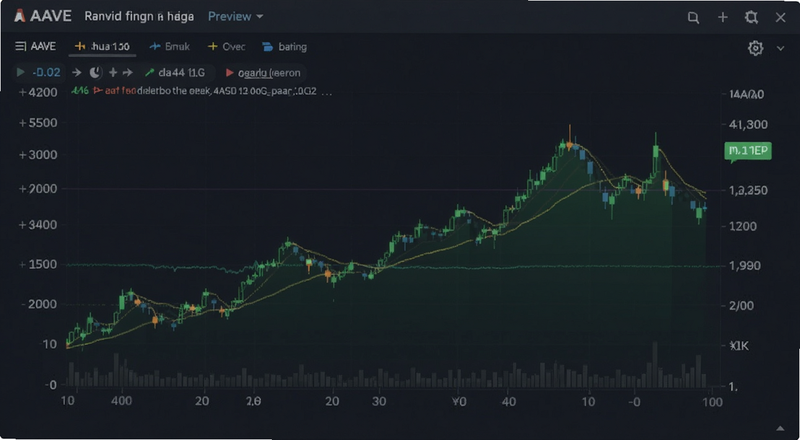Select the Ovec tab
800x440 pixels.
coord(227,46)
